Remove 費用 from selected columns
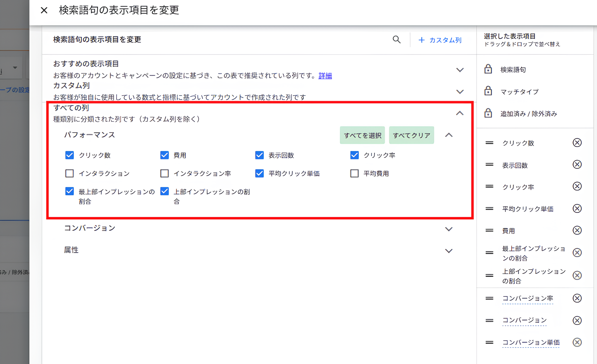 pyautogui.click(x=577, y=230)
